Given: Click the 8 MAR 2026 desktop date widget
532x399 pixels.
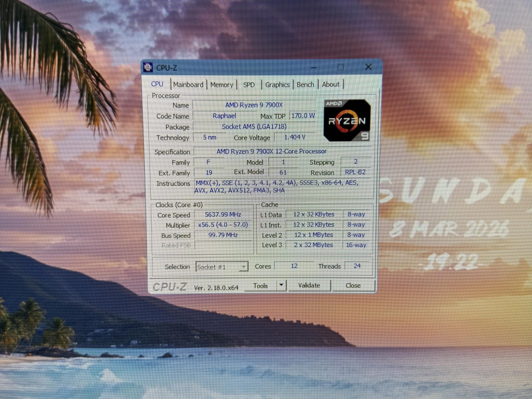Looking at the screenshot, I should [449, 229].
